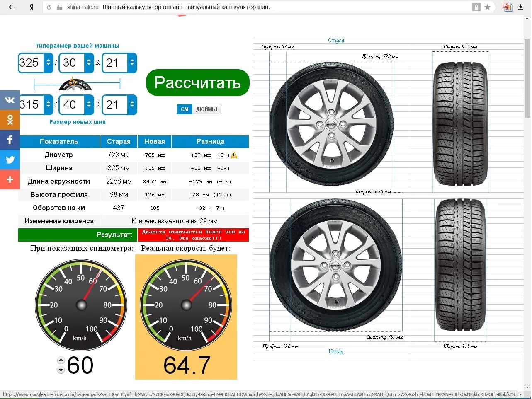Click the new tire side view image
532x399 pixels.
[x=336, y=265]
